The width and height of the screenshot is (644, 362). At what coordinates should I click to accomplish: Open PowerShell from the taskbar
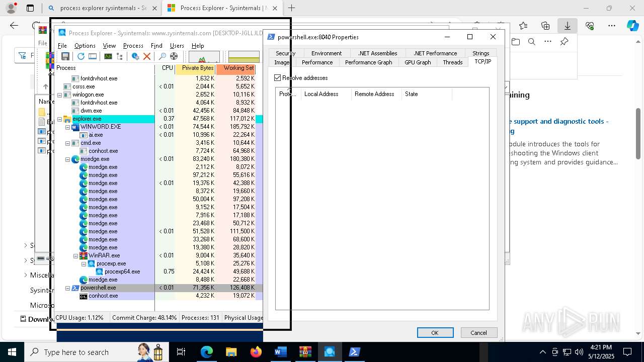click(354, 352)
